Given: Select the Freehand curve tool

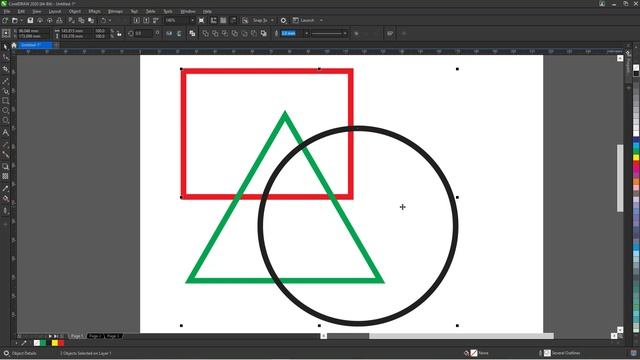Looking at the screenshot, I should tap(5, 82).
